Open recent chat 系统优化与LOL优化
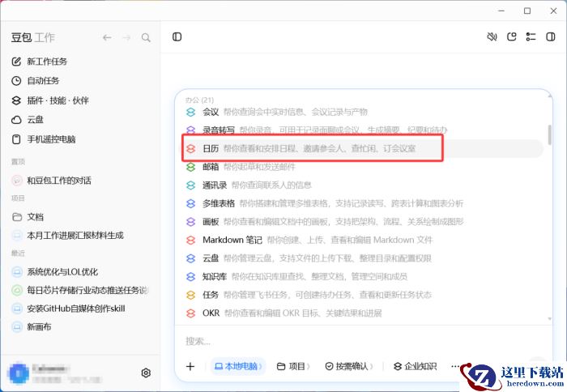This screenshot has width=567, height=392. tap(55, 272)
